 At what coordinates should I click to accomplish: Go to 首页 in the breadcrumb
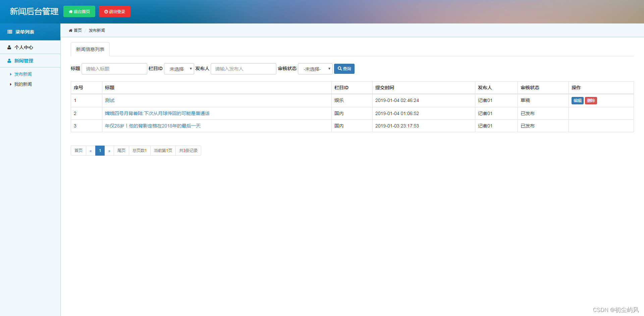tap(78, 31)
